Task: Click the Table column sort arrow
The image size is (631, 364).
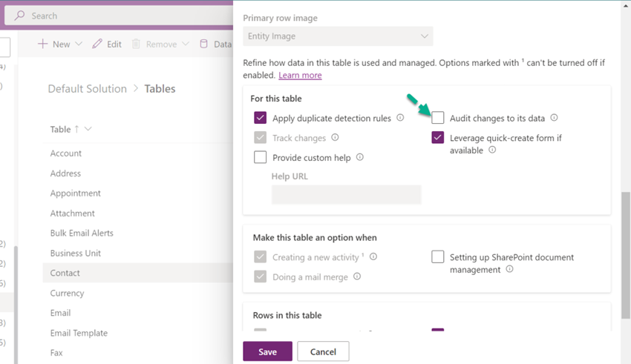Action: [76, 129]
